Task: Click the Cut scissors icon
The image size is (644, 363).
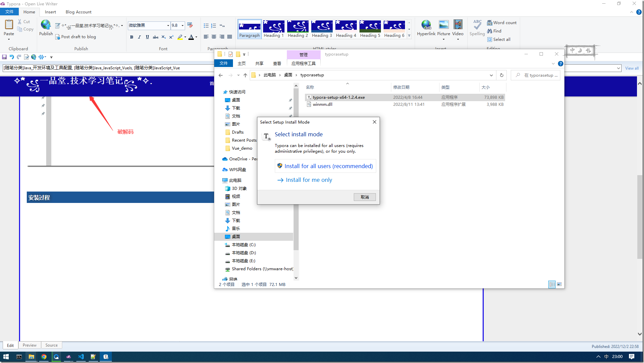Action: point(20,21)
